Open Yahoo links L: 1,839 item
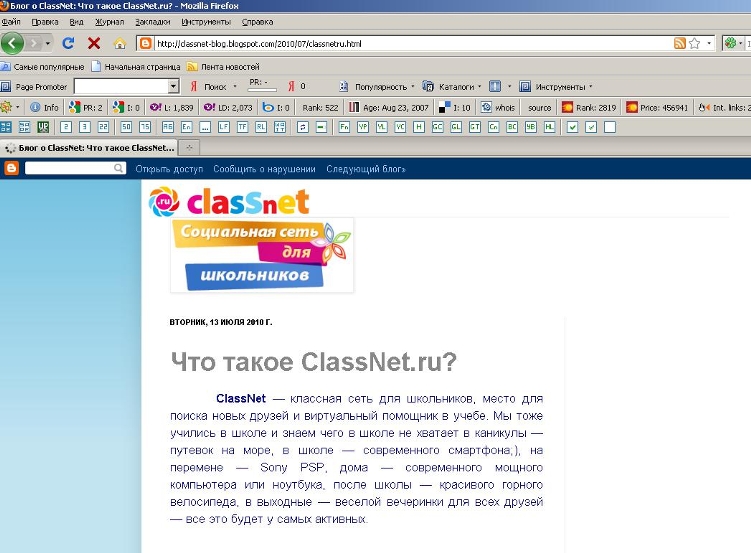The width and height of the screenshot is (751, 553). [x=171, y=107]
